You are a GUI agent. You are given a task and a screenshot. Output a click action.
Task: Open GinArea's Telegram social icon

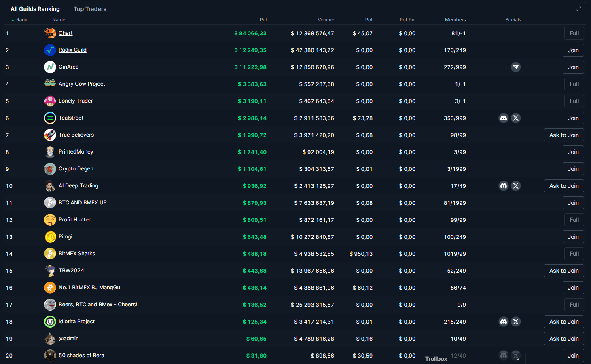pyautogui.click(x=516, y=67)
